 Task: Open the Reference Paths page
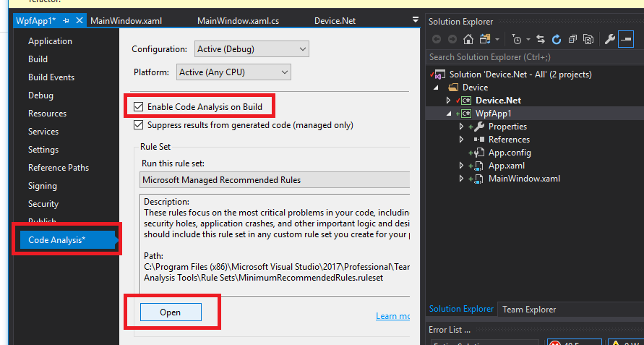click(x=59, y=168)
